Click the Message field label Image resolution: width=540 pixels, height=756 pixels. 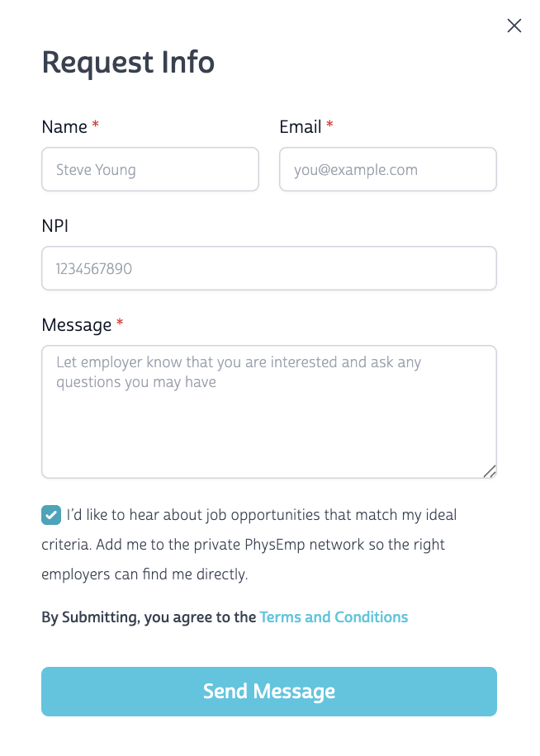tap(77, 325)
